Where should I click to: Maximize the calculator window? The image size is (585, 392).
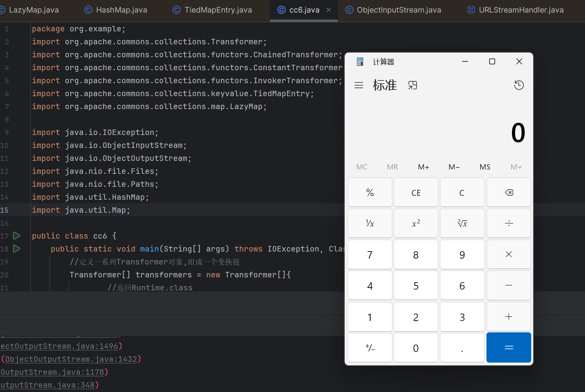492,62
